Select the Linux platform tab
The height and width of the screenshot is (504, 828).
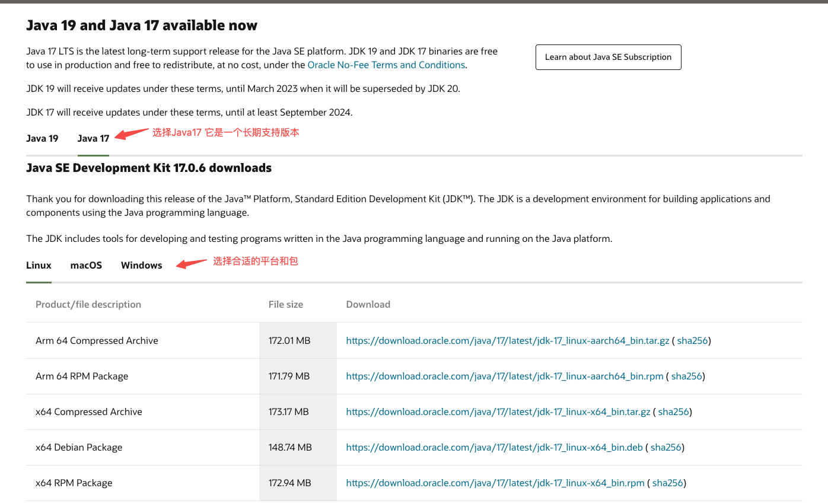[39, 265]
